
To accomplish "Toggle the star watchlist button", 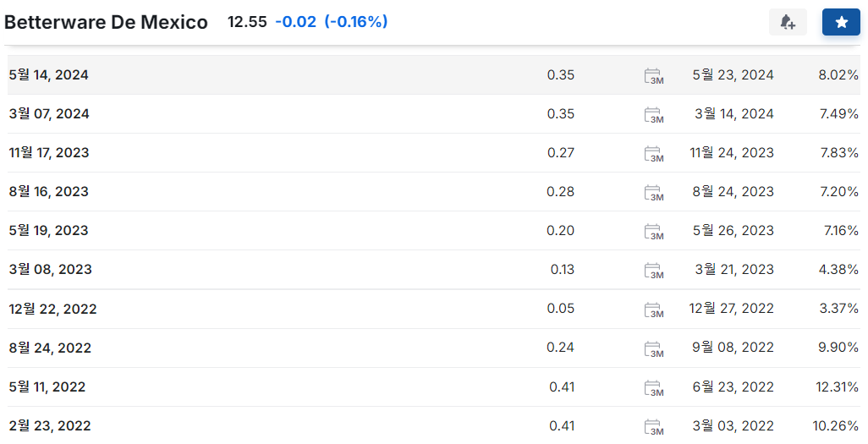I will [841, 23].
